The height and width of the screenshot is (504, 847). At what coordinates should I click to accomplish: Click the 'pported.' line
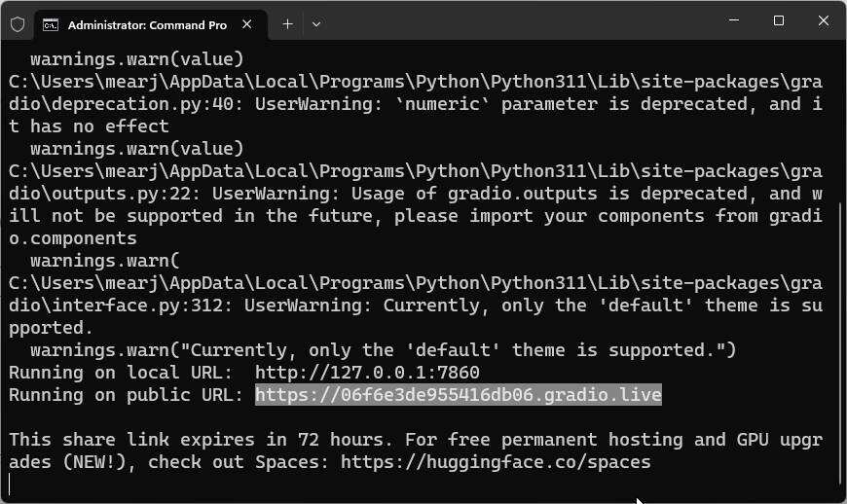(52, 328)
